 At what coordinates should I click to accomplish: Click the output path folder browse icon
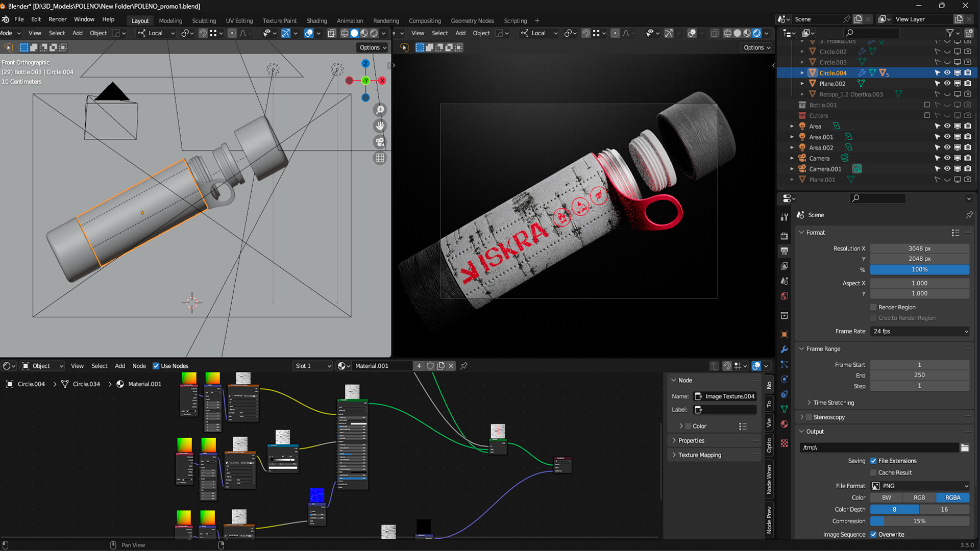point(964,447)
